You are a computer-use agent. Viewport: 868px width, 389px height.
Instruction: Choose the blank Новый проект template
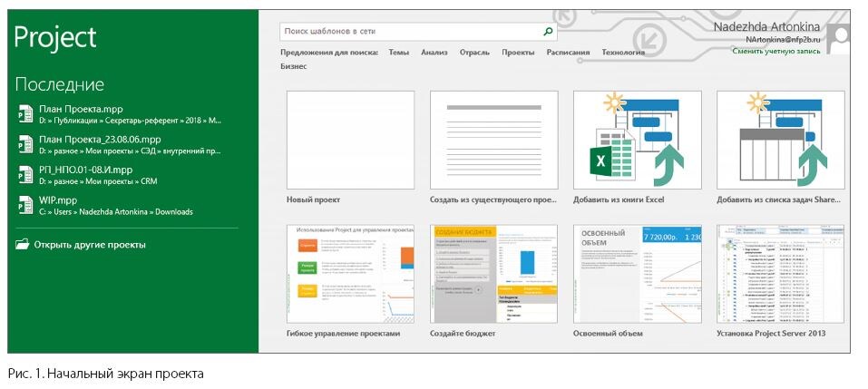click(x=350, y=140)
